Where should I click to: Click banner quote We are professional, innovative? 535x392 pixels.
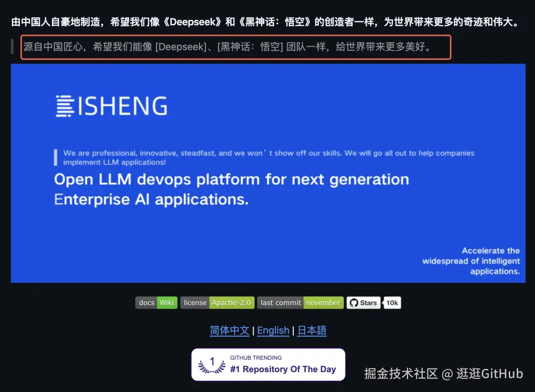(x=268, y=158)
